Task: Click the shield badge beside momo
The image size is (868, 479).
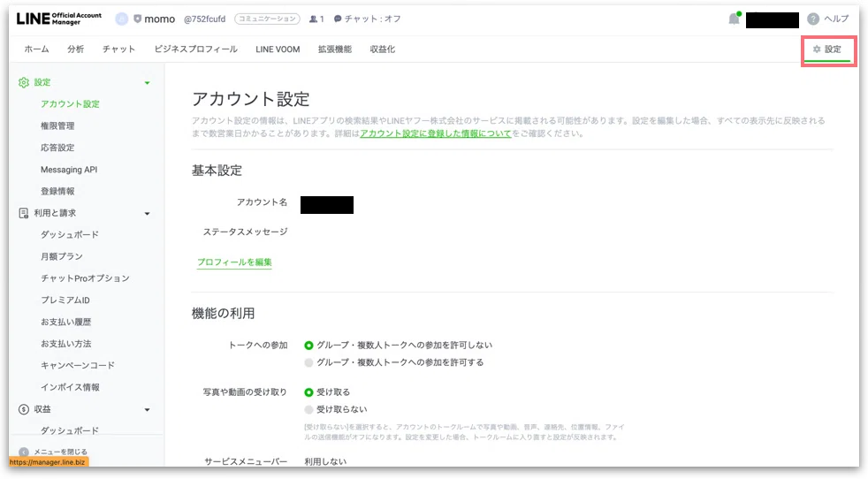Action: click(x=137, y=19)
